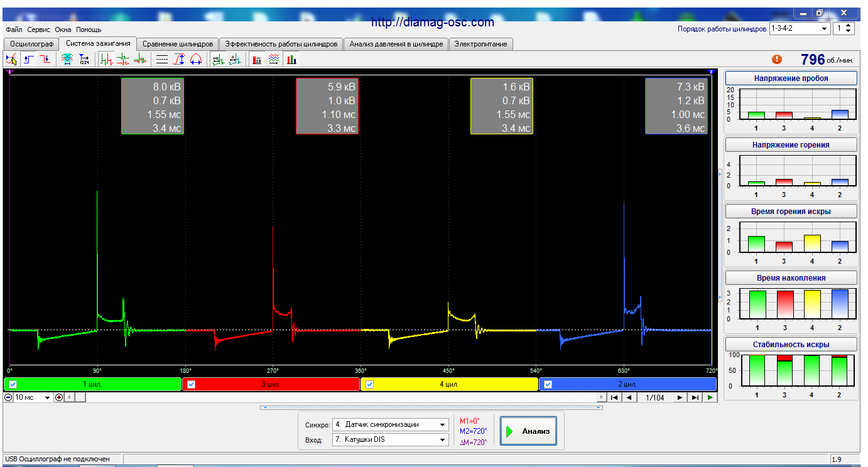Click the red zoom-in plus icon beside time scale
This screenshot has height=467, width=868.
click(59, 397)
